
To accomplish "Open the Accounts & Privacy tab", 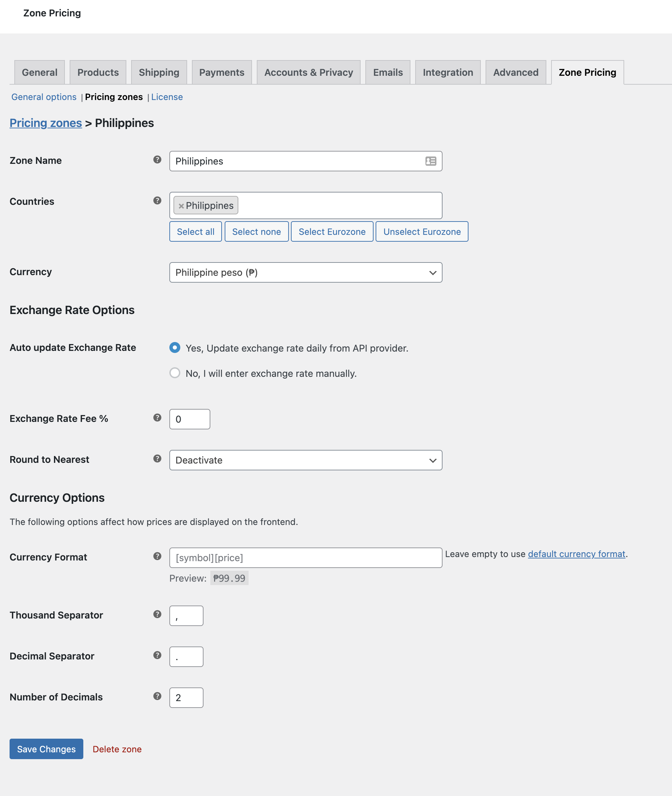I will point(309,72).
